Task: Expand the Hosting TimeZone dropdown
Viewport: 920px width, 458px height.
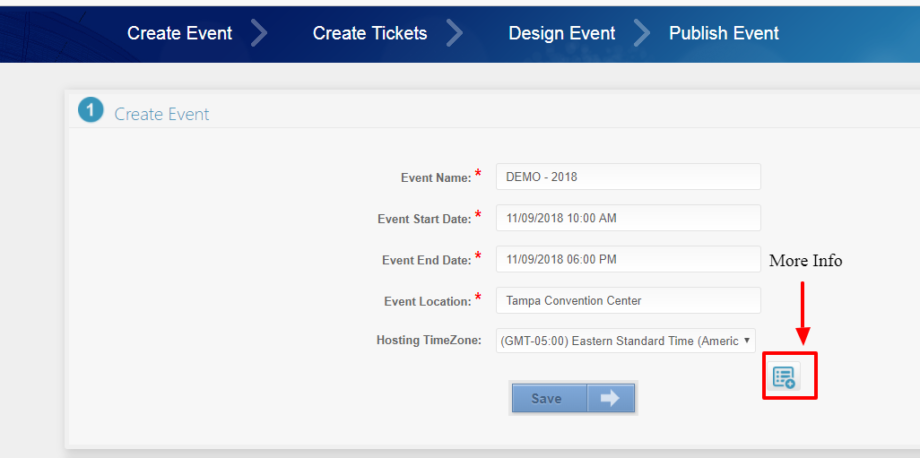Action: [626, 341]
